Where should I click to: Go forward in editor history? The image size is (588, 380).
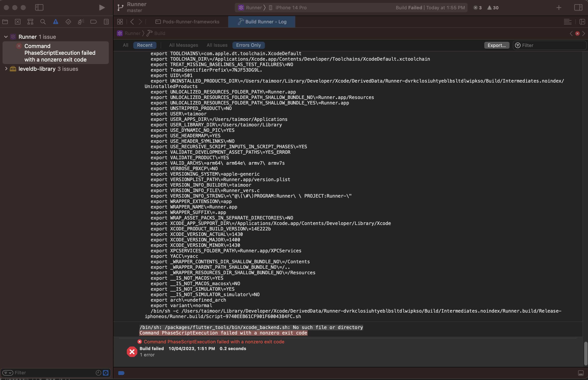click(141, 22)
